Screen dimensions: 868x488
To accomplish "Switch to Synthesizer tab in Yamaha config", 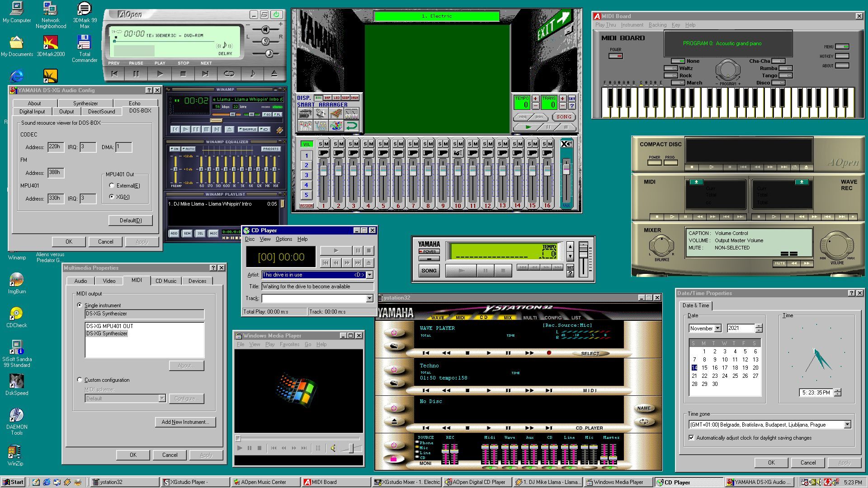I will [x=85, y=103].
